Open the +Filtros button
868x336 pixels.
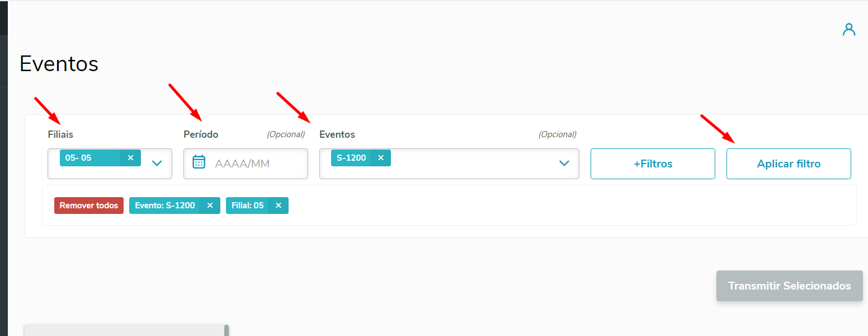(x=653, y=164)
